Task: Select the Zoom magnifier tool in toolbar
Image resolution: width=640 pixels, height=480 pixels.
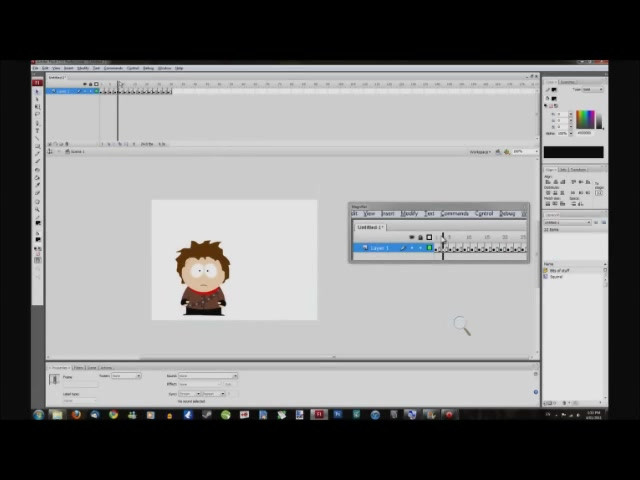Action: click(37, 209)
